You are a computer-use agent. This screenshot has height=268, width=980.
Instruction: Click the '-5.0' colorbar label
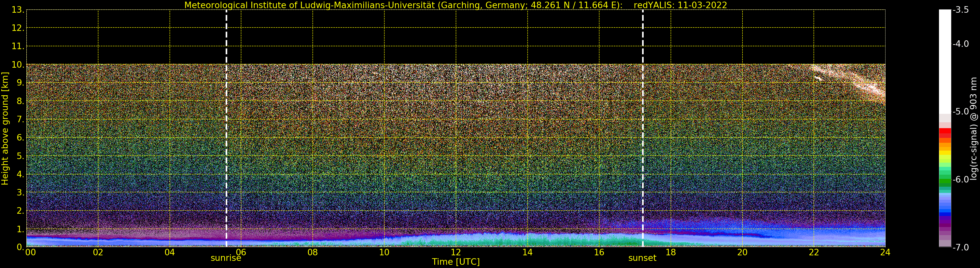pos(960,111)
